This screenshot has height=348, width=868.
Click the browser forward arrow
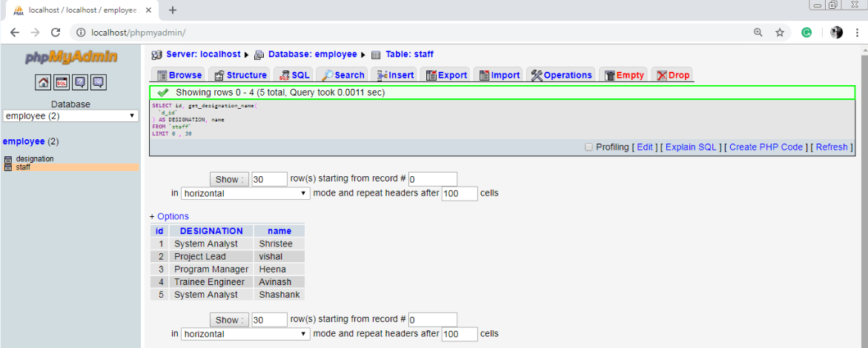[x=35, y=33]
